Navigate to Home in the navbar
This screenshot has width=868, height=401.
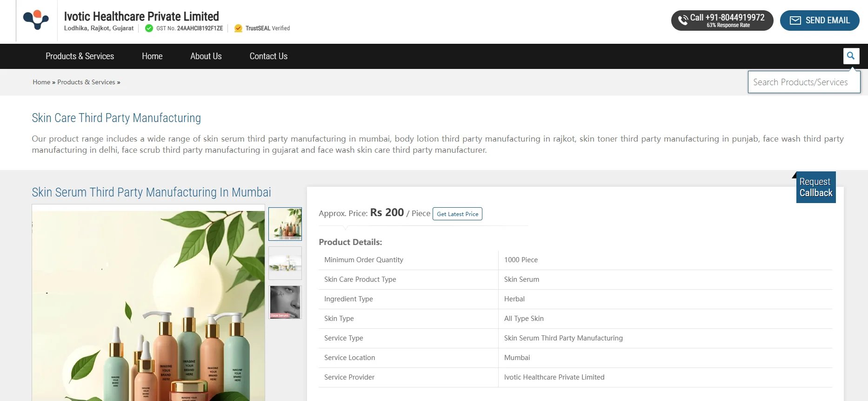tap(152, 56)
